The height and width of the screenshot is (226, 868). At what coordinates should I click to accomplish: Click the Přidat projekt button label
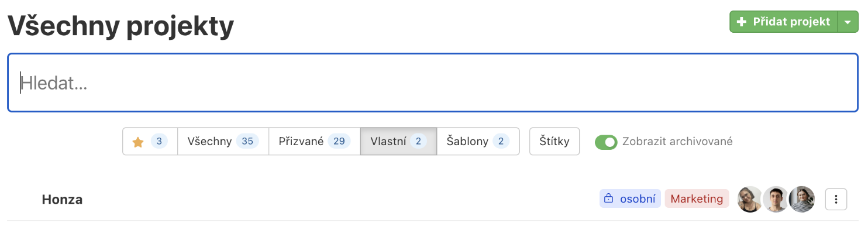(791, 22)
